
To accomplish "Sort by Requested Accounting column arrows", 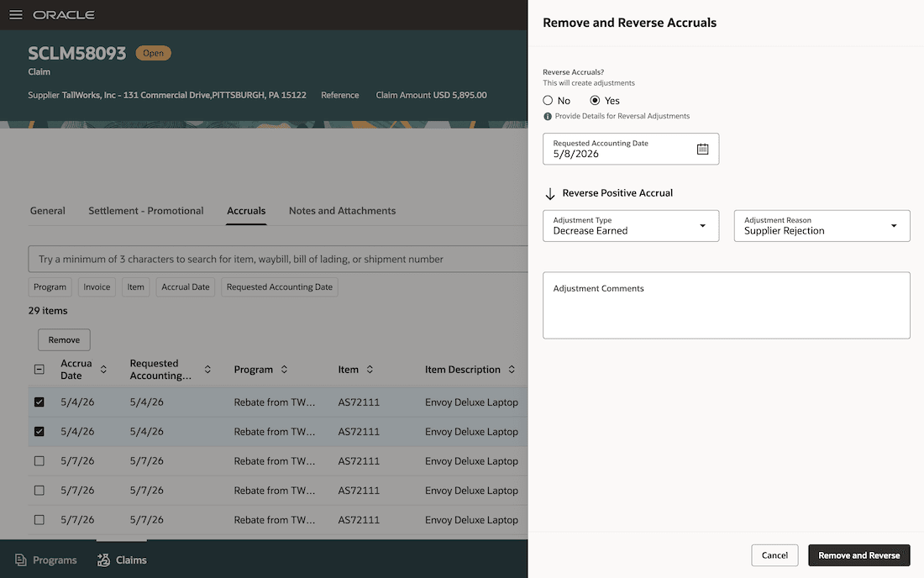I will 207,370.
